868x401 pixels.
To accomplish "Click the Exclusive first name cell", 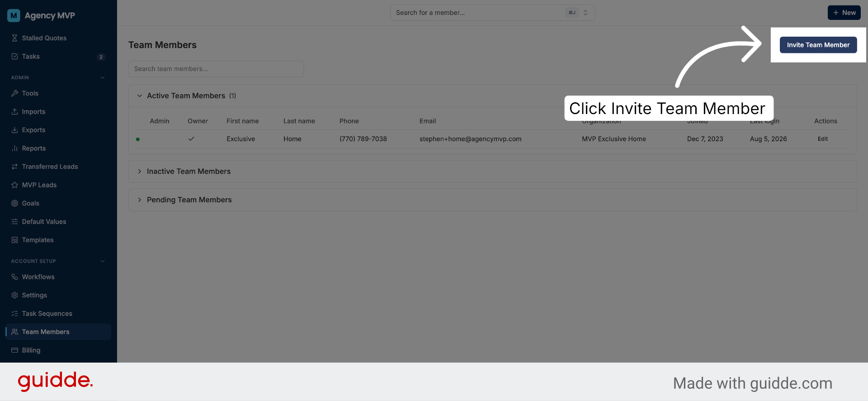I will (x=241, y=139).
